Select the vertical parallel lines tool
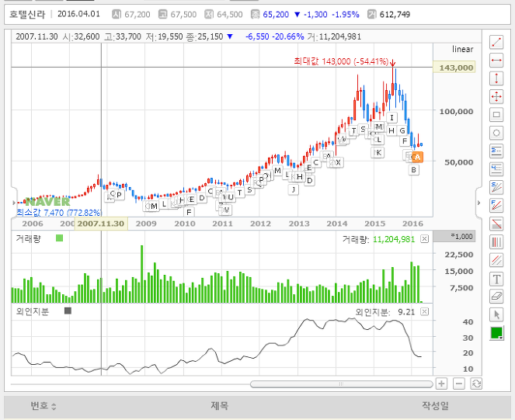Image resolution: width=515 pixels, height=420 pixels. (496, 242)
